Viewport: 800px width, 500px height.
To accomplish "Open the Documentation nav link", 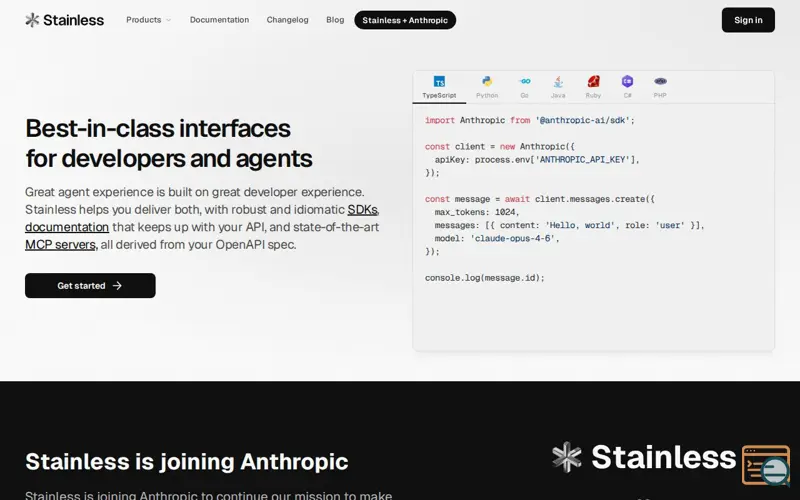I will 219,20.
